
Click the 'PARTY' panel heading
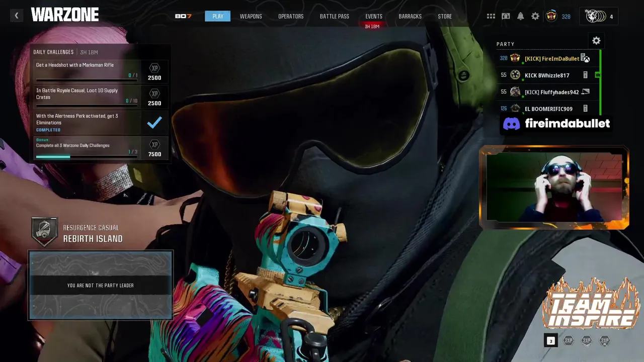506,44
